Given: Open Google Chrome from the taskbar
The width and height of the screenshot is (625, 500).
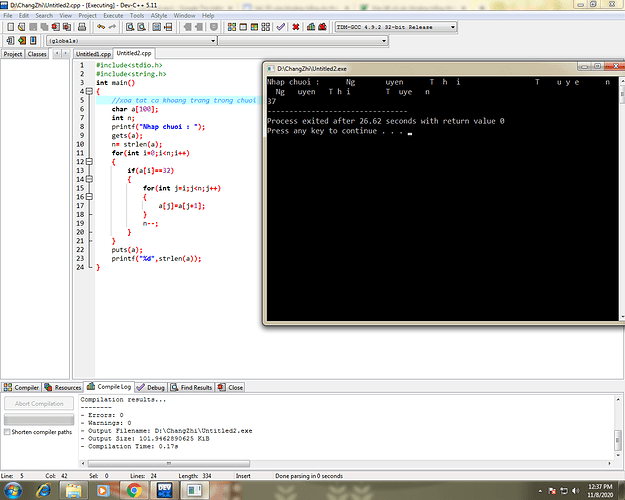Looking at the screenshot, I should [134, 490].
